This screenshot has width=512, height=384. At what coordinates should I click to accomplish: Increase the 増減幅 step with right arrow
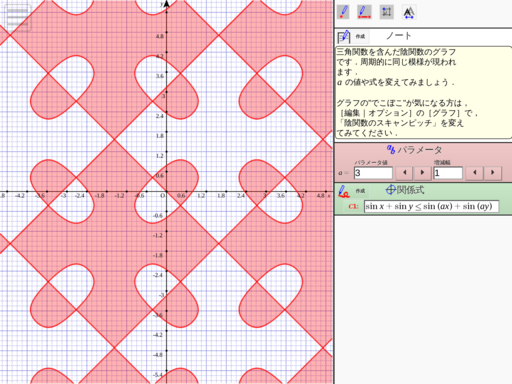click(493, 173)
